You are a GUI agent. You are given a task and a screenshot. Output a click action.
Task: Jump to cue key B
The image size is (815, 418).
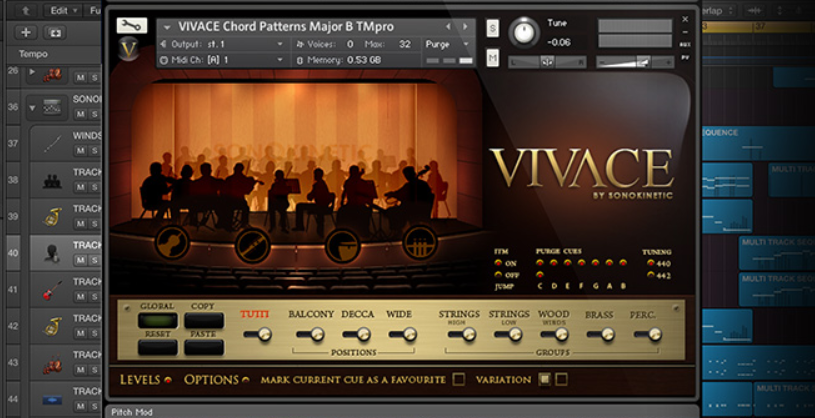tap(623, 286)
